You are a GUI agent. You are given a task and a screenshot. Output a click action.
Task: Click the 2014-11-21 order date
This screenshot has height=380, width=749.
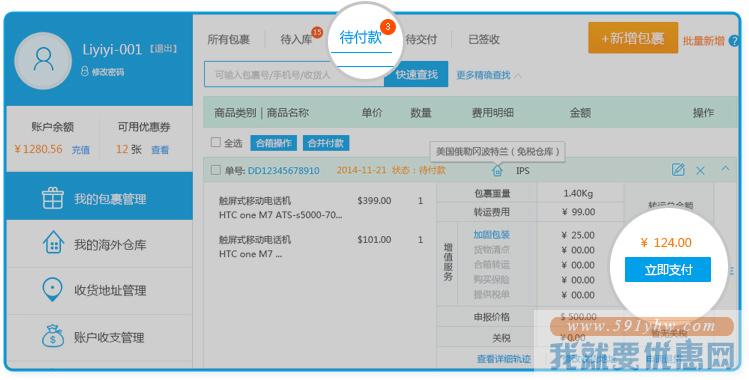tap(361, 170)
